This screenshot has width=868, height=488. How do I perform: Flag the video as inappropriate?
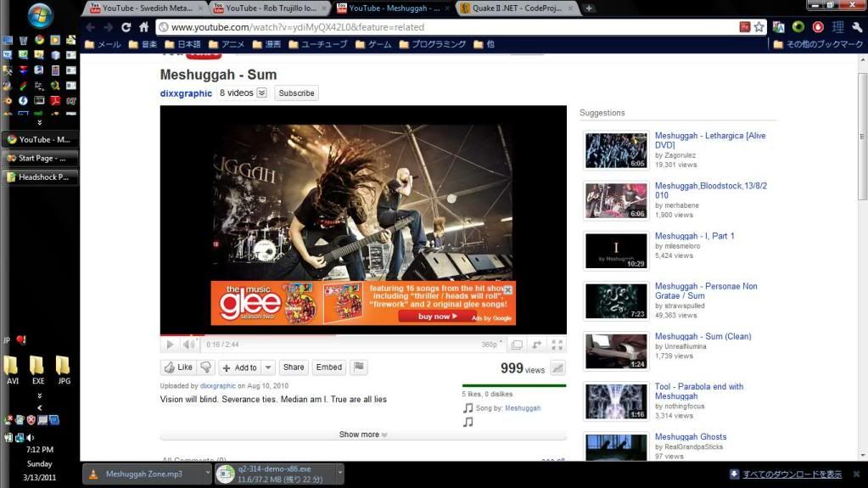tap(359, 367)
